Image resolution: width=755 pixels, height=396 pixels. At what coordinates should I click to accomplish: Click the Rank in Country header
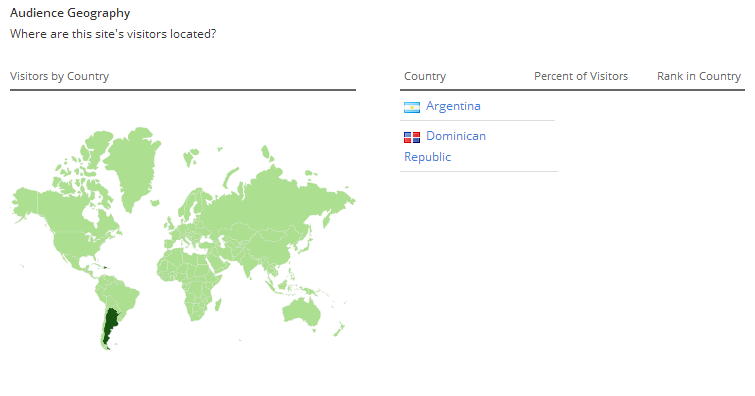[x=699, y=76]
